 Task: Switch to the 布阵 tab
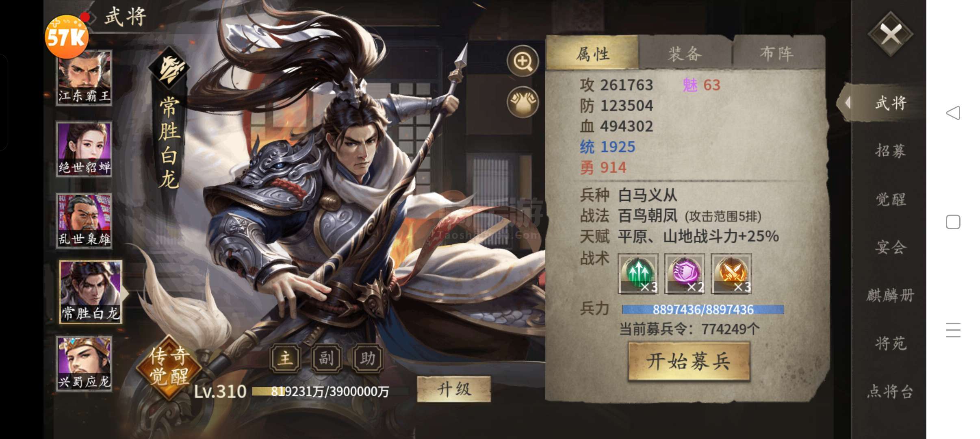tap(777, 54)
